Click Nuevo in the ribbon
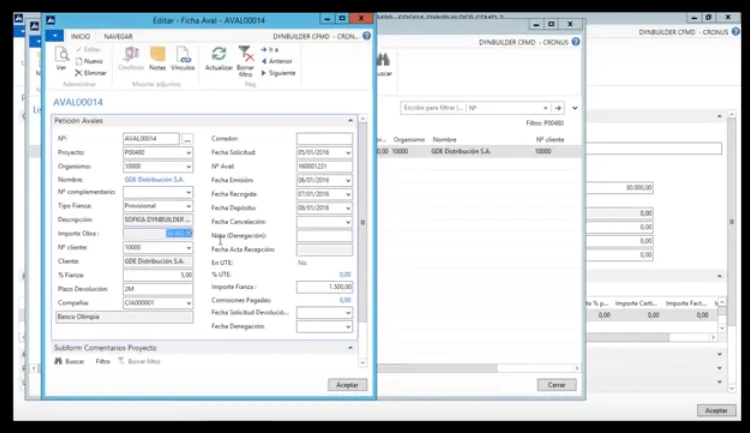Image resolution: width=750 pixels, height=433 pixels. [x=89, y=61]
